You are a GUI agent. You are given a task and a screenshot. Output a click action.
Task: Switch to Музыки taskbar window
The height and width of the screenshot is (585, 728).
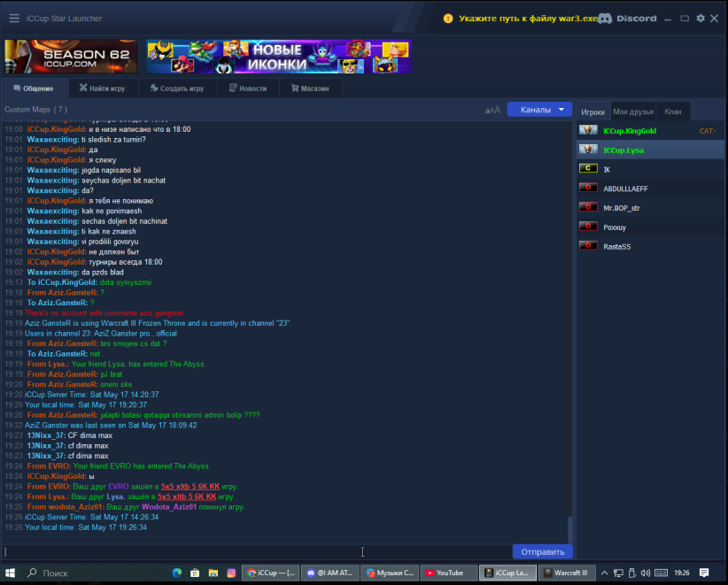tap(390, 573)
